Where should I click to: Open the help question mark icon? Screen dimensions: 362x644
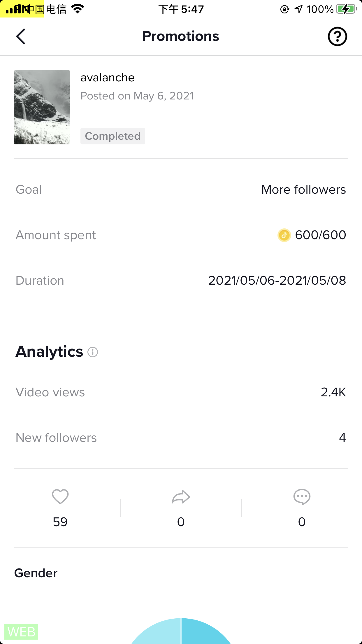tap(337, 36)
